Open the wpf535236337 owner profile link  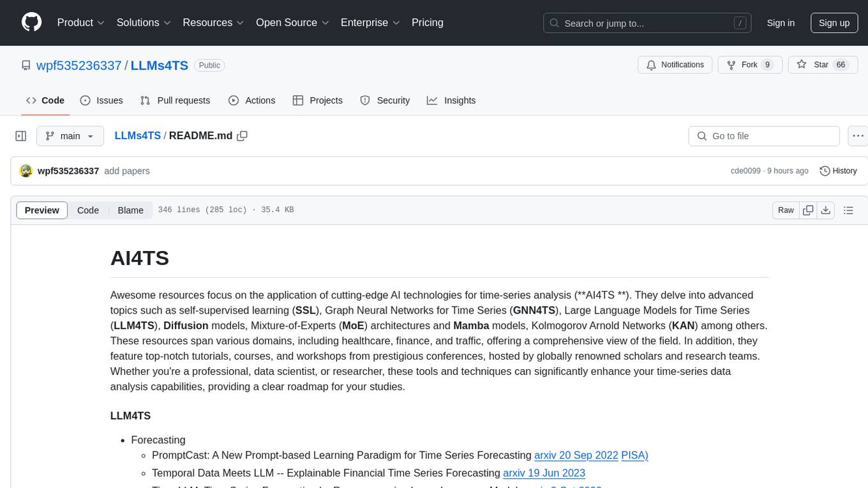(79, 65)
